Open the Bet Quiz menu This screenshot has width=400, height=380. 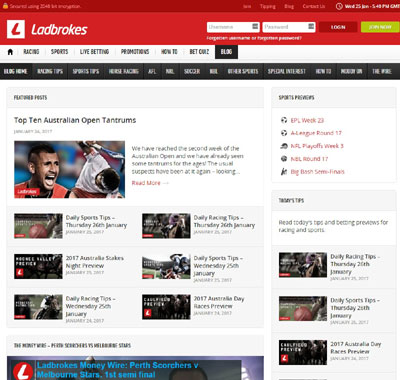(x=199, y=52)
